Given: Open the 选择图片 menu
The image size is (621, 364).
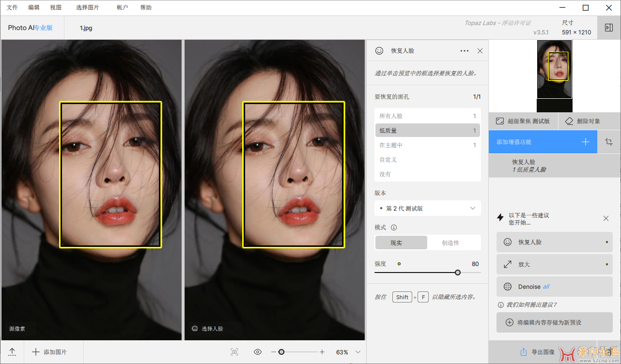Looking at the screenshot, I should click(x=87, y=8).
